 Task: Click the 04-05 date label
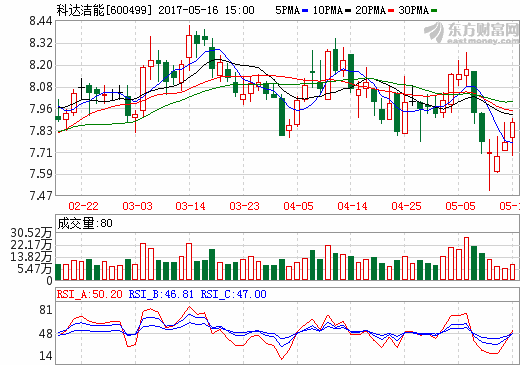(x=298, y=206)
